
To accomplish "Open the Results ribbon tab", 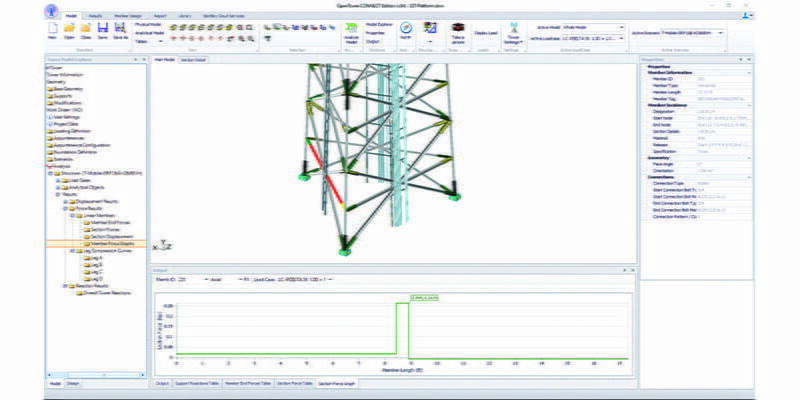I will point(96,17).
